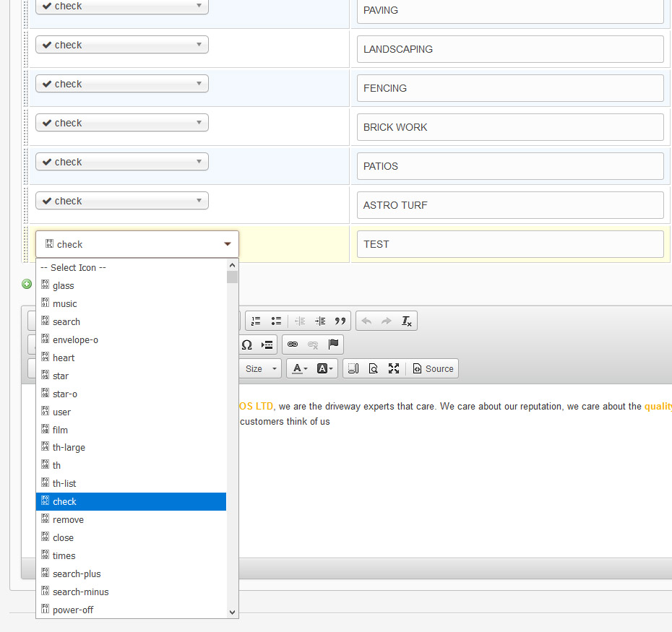Focus the TEST text field

pyautogui.click(x=510, y=244)
